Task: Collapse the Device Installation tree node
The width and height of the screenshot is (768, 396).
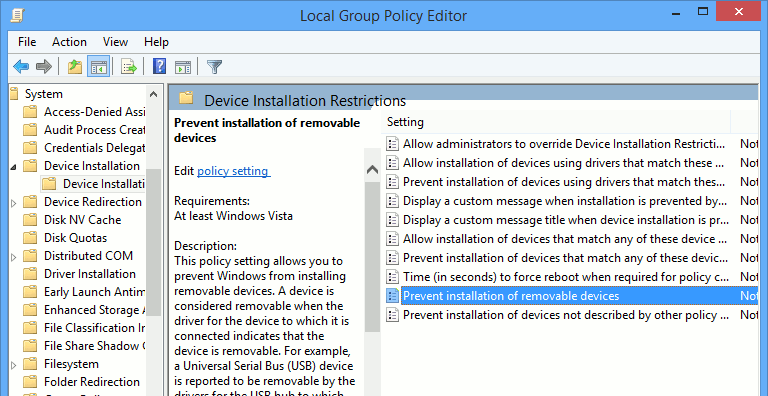Action: 14,167
